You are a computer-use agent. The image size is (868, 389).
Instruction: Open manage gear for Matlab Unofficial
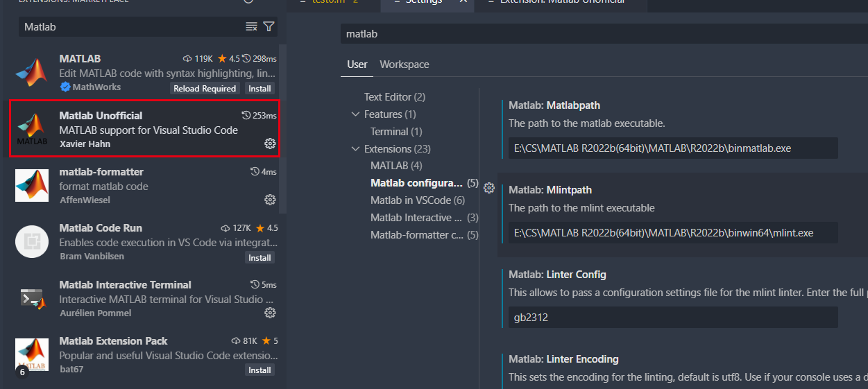click(x=270, y=144)
